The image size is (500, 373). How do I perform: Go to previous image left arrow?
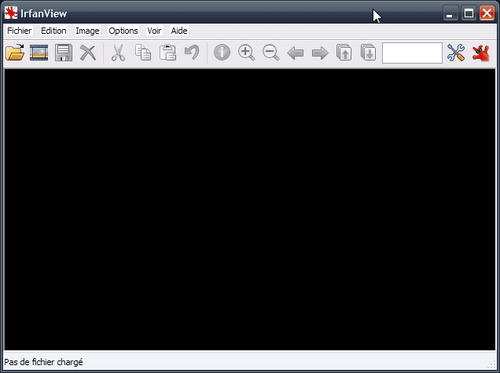click(296, 53)
